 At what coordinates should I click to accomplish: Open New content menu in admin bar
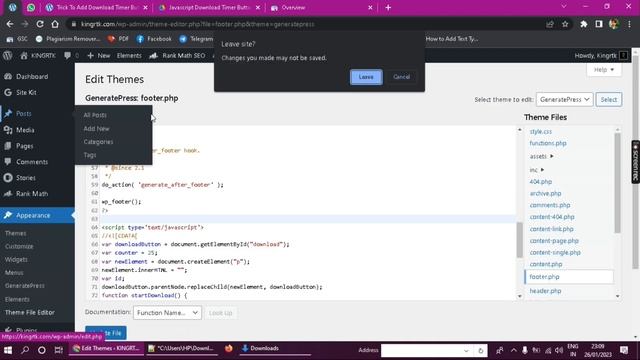(x=98, y=56)
